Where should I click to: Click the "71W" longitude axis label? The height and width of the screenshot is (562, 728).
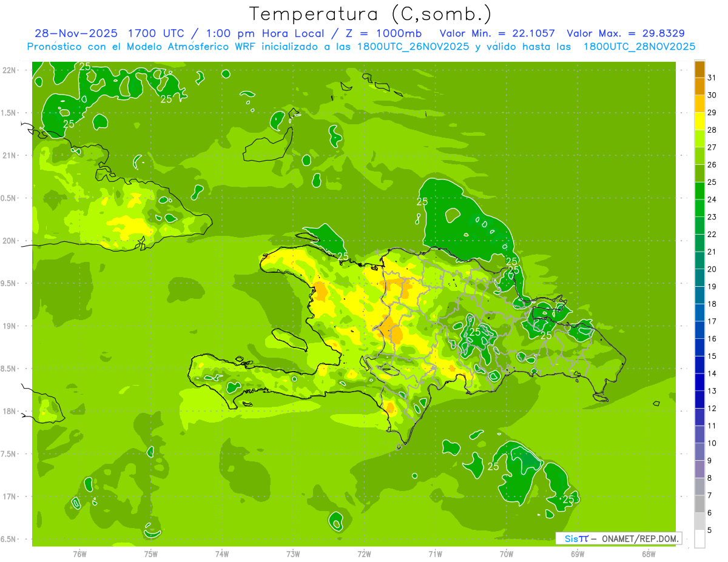tap(435, 554)
